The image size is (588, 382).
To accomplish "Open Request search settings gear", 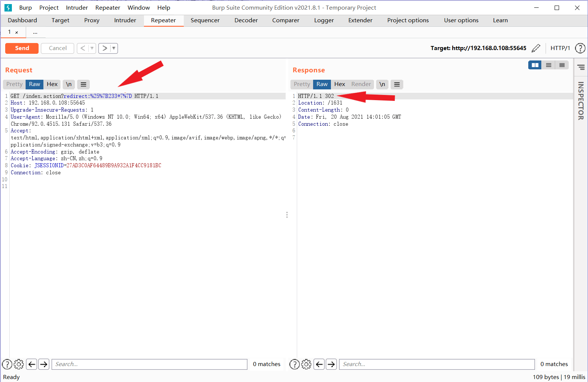I will [19, 364].
